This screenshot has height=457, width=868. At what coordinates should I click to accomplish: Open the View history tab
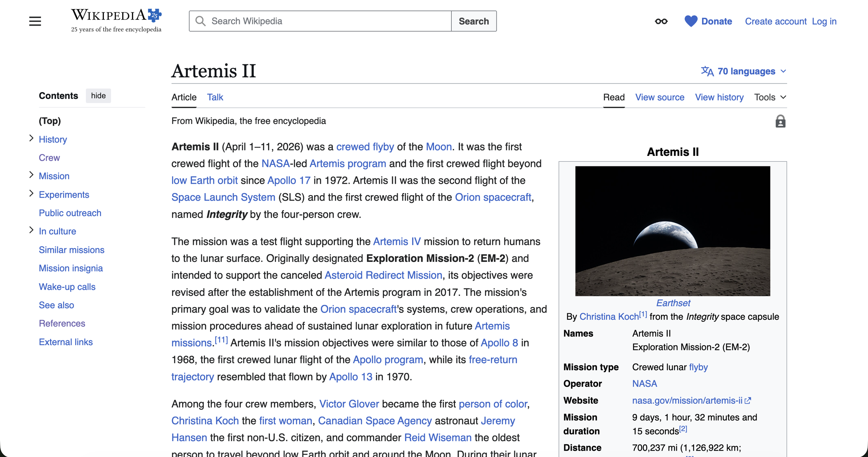719,97
